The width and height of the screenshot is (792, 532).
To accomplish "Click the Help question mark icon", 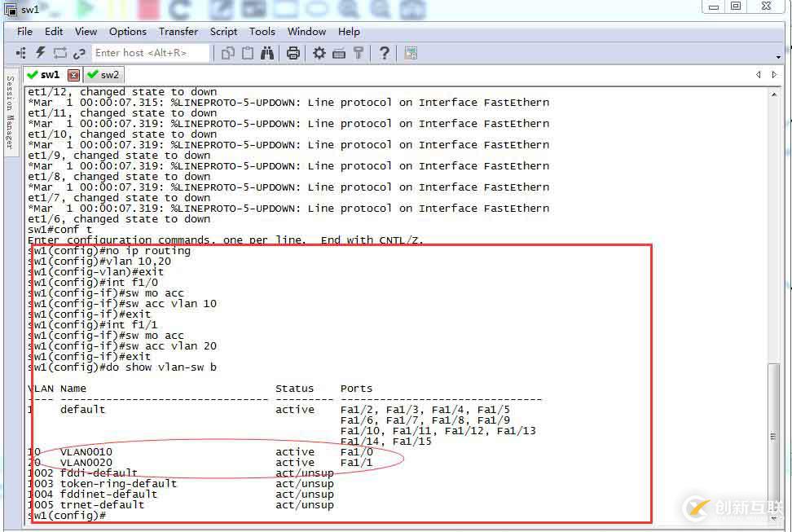I will click(x=385, y=52).
